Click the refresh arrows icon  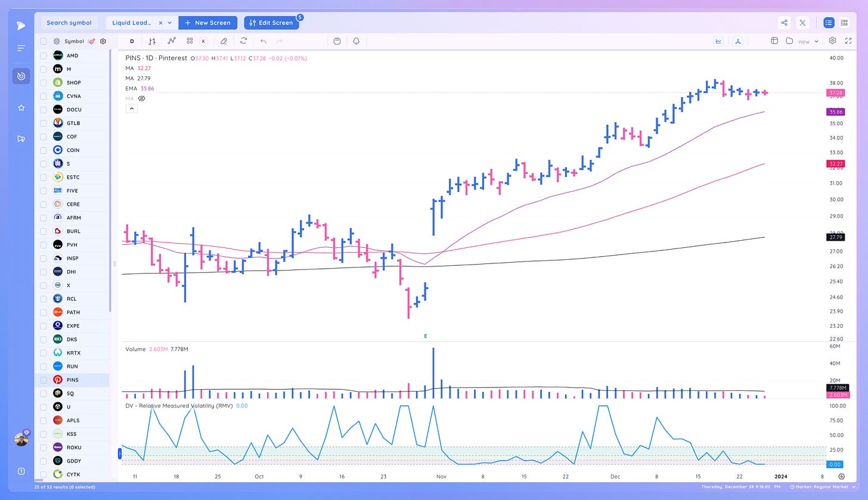pos(243,41)
